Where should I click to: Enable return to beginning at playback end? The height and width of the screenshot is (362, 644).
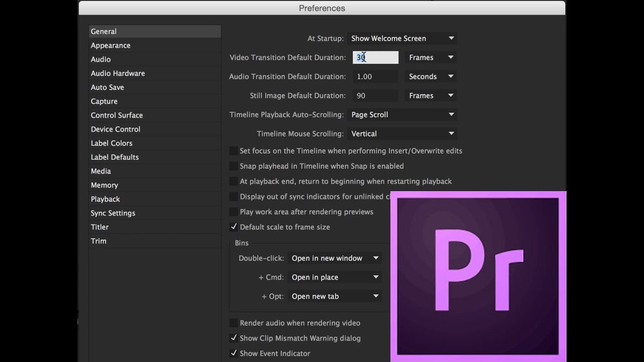pos(233,182)
